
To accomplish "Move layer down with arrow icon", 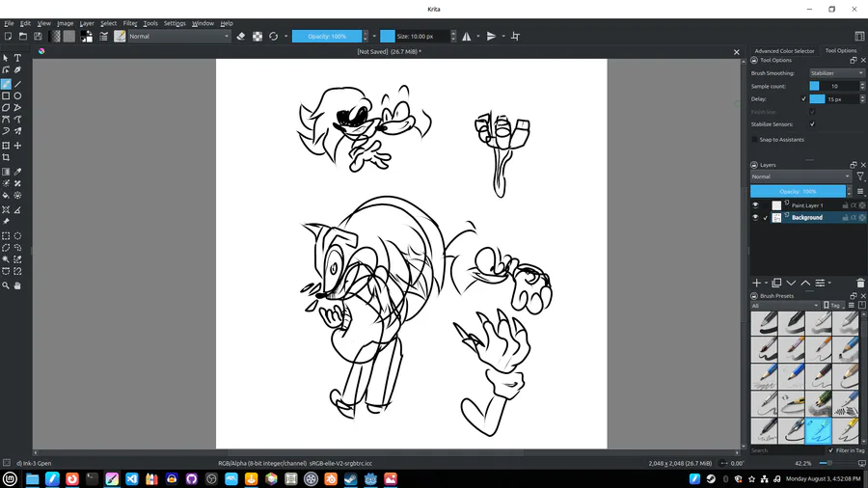I will 791,284.
